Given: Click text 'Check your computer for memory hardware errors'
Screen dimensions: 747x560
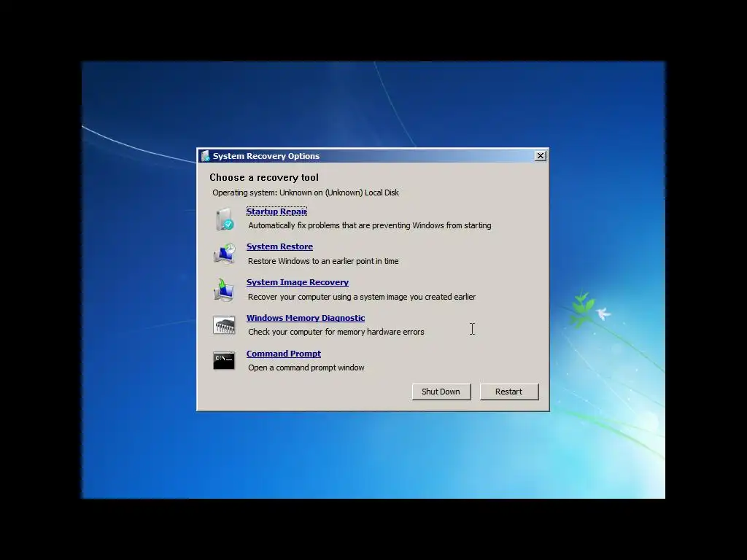Looking at the screenshot, I should 336,332.
